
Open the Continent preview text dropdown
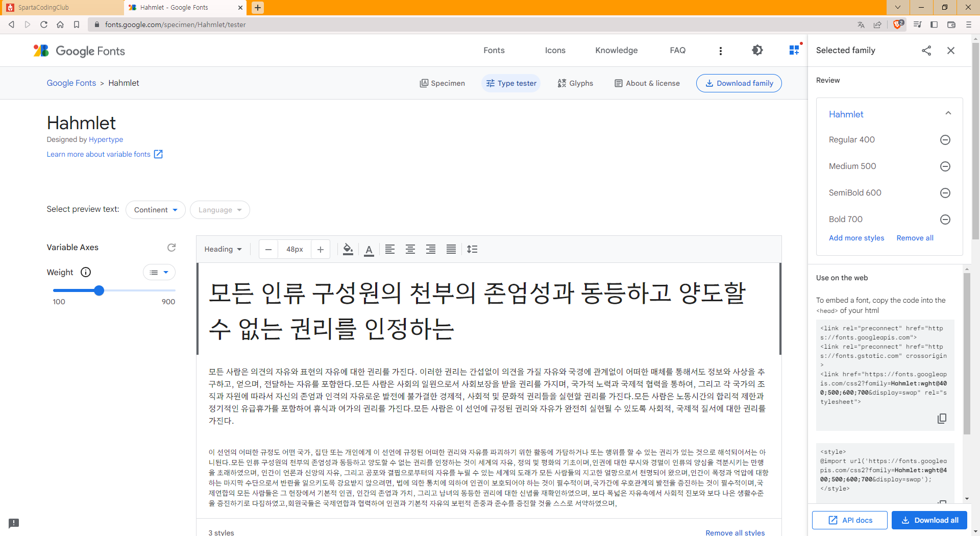(x=156, y=210)
